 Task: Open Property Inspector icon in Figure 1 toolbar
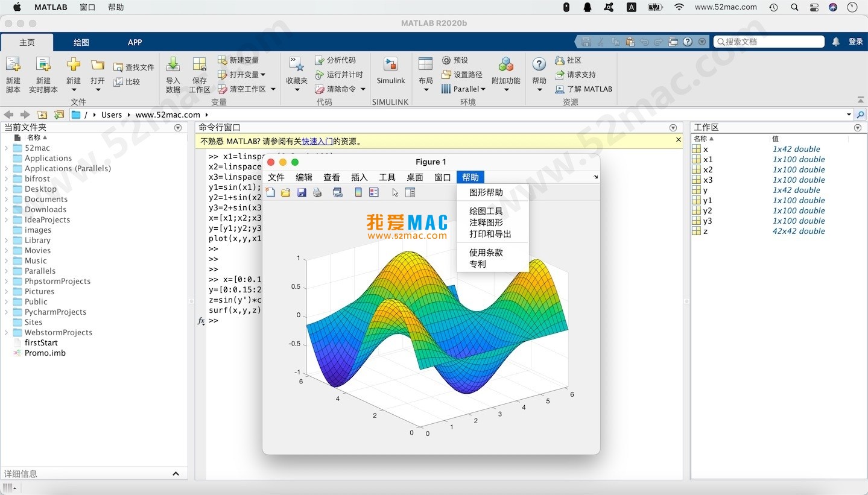coord(410,192)
